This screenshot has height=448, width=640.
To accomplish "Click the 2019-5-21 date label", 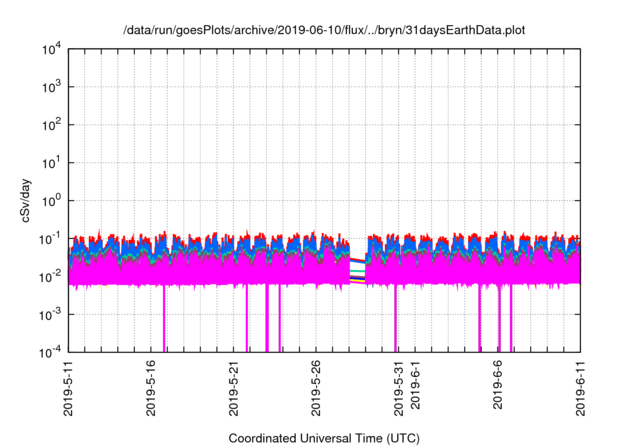I will (233, 388).
